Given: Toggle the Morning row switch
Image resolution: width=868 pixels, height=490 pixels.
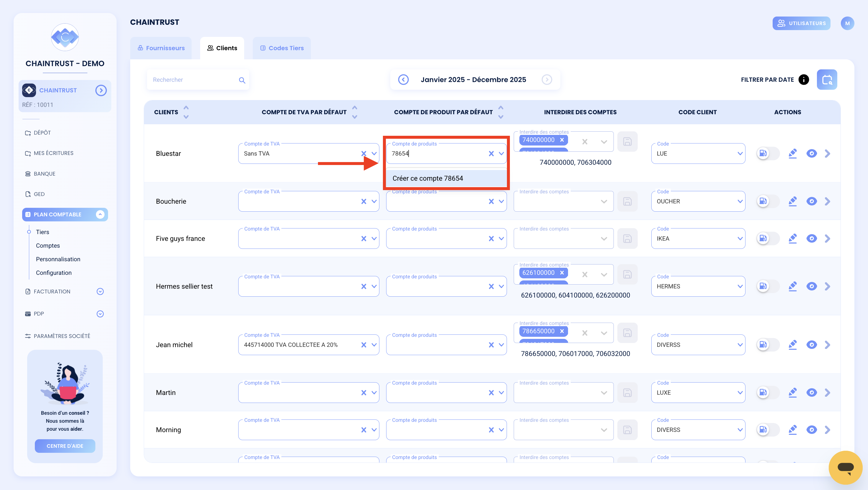Looking at the screenshot, I should 768,429.
